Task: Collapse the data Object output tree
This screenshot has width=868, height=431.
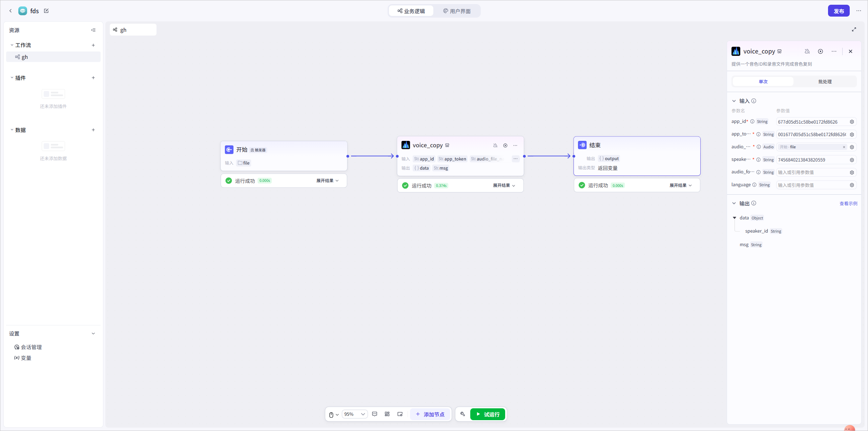Action: [735, 218]
